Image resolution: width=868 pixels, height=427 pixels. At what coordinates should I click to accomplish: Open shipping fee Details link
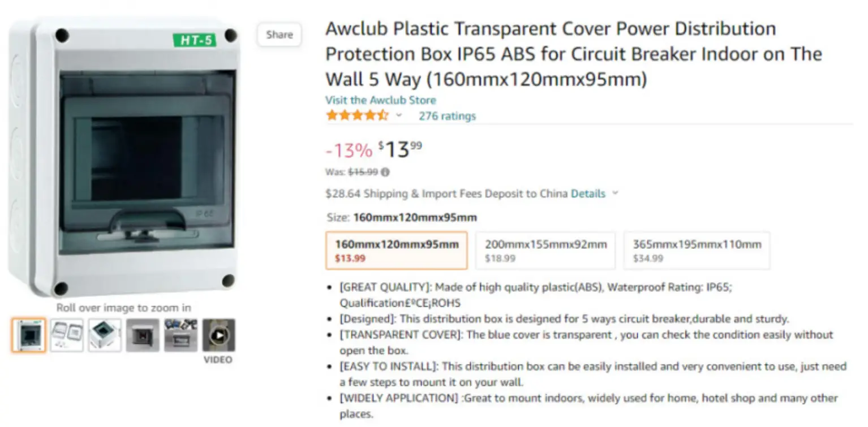[x=588, y=193]
